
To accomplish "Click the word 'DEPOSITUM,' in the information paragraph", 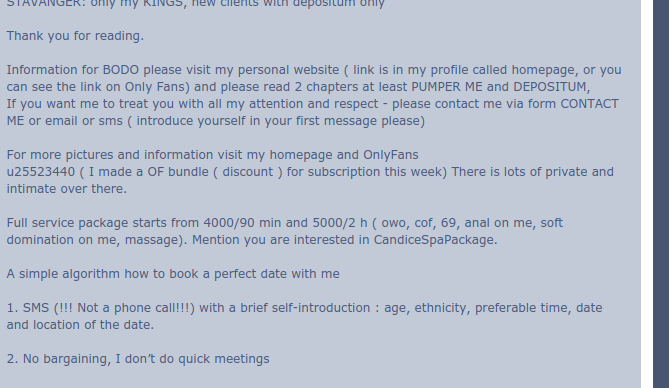I will point(552,87).
